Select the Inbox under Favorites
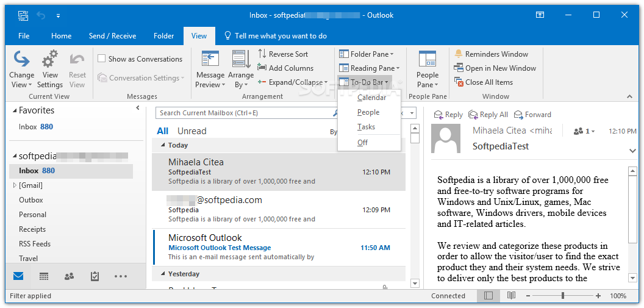This screenshot has height=308, width=644. (x=36, y=126)
